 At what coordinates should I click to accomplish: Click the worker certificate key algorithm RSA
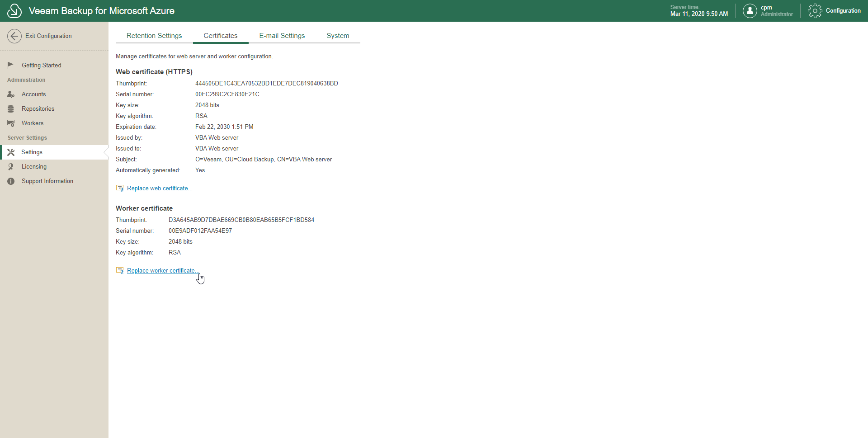(x=175, y=252)
